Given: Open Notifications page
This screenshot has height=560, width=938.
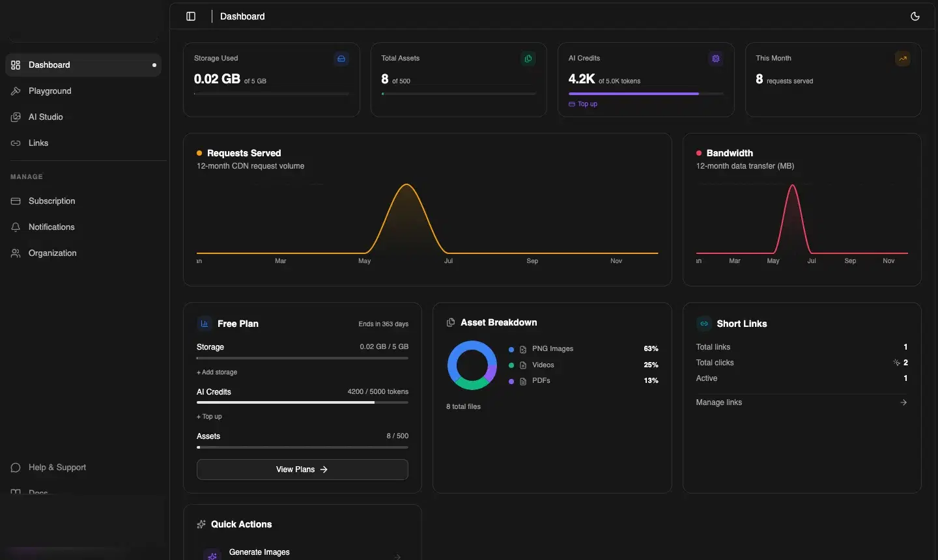Looking at the screenshot, I should tap(83, 227).
